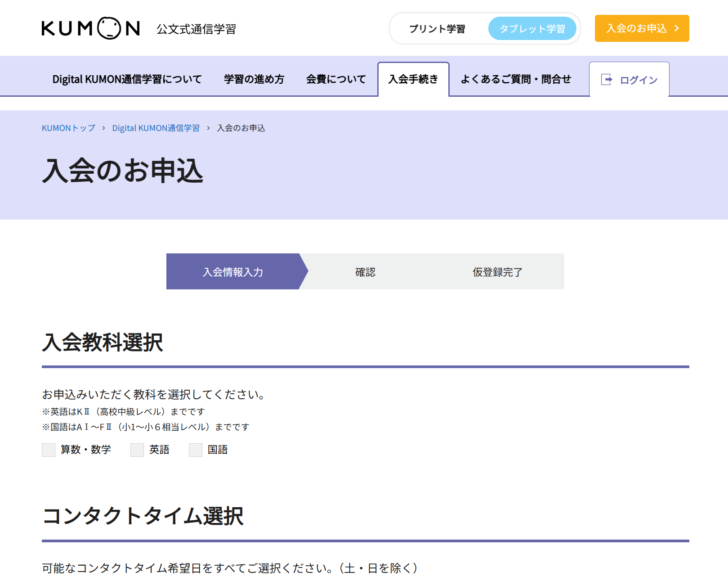This screenshot has height=581, width=728.
Task: Click note about 国語はAⅠ～FⅡ level
Action: [146, 427]
